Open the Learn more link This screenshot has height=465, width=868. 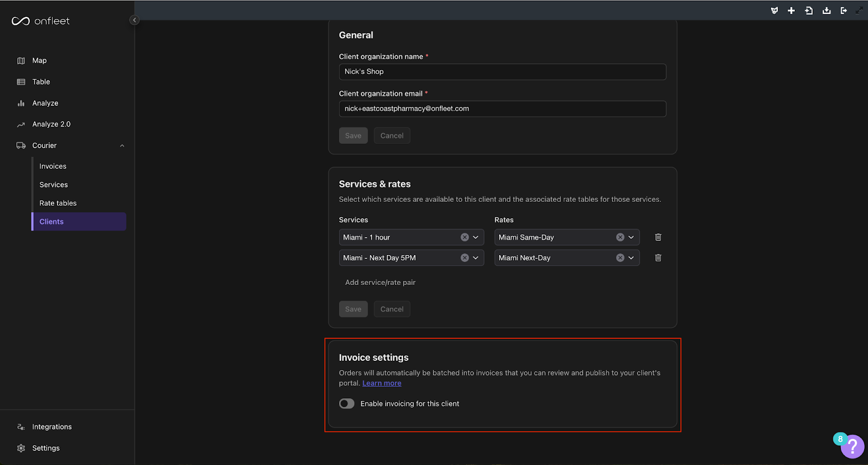coord(382,383)
